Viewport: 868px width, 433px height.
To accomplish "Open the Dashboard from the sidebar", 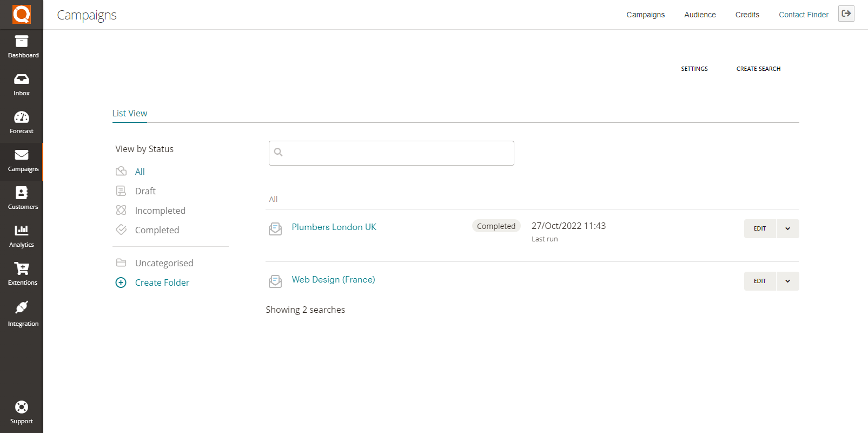I will pos(22,45).
